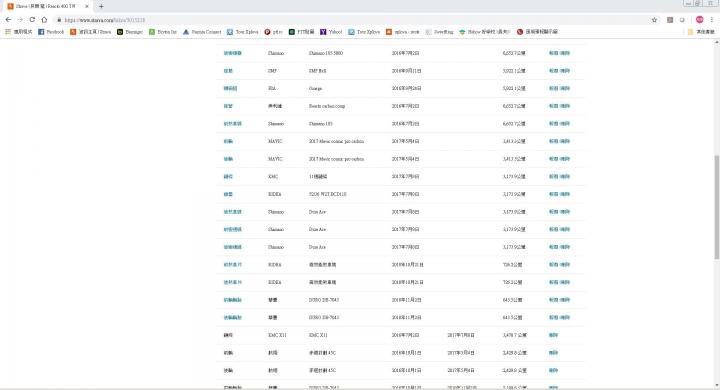
Task: Click delete link in retired KMC X11 row
Action: point(553,335)
